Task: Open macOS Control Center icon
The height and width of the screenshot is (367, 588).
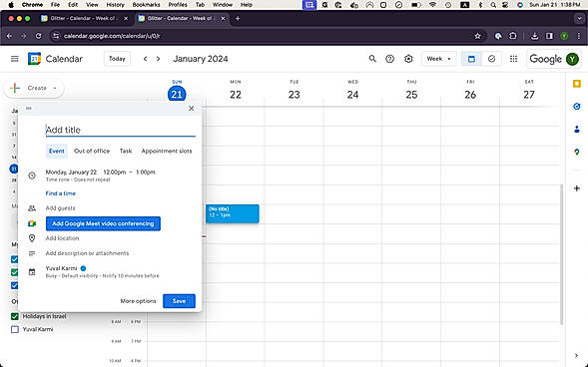Action: tap(505, 5)
